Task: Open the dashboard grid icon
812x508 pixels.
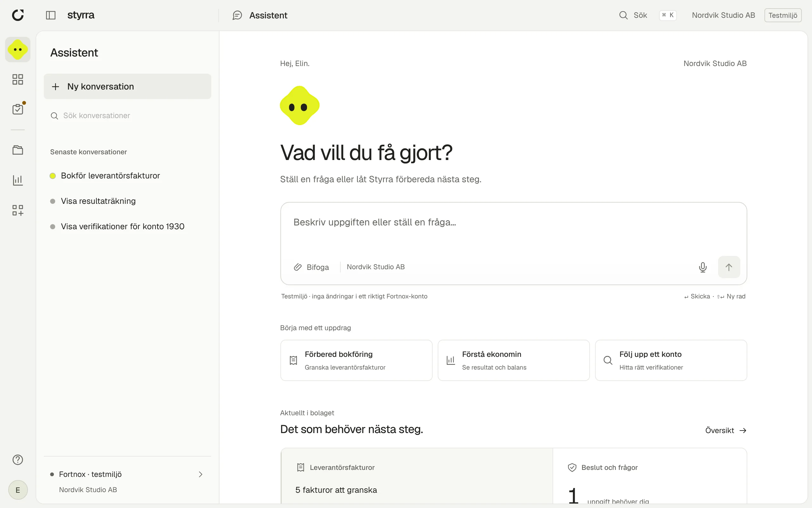Action: point(18,79)
